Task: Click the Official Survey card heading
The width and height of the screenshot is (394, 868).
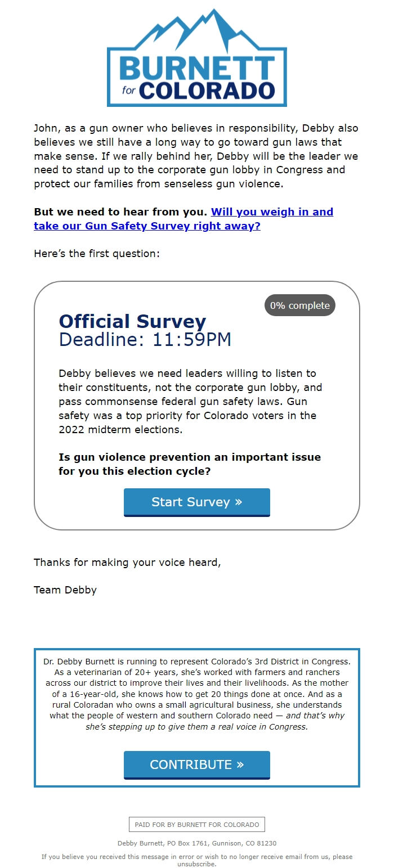Action: coord(132,321)
